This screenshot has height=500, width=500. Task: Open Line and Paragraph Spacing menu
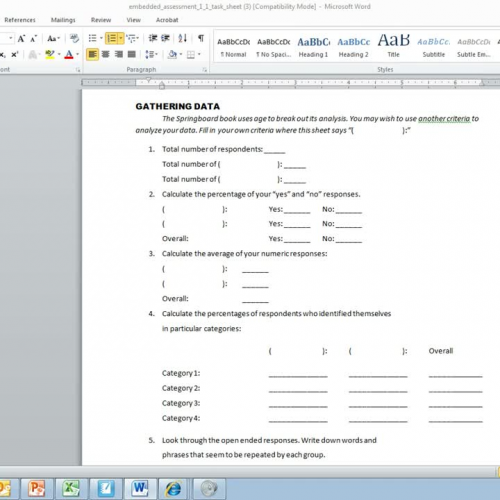[x=151, y=54]
